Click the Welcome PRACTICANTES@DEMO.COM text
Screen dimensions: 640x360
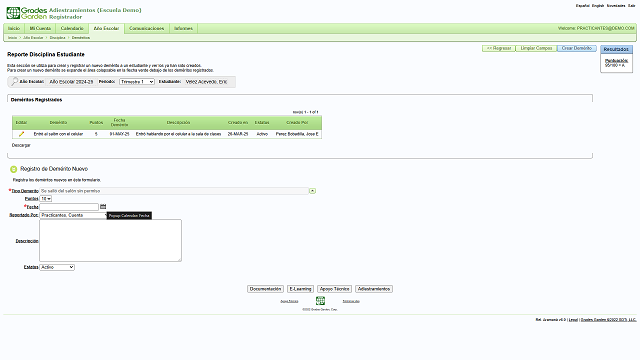596,29
